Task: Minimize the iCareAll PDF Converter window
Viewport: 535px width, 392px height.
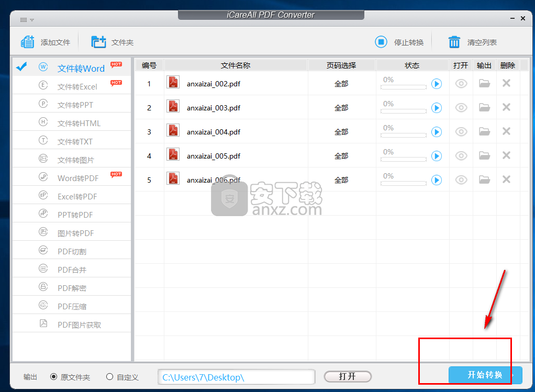Action: (512, 18)
